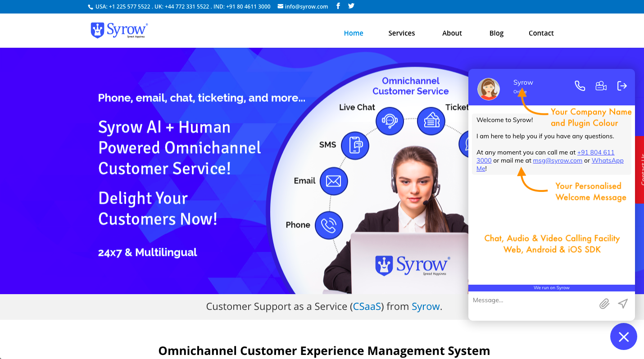
Task: Click Omnichannel Customer Experience Management System heading
Action: point(324,350)
